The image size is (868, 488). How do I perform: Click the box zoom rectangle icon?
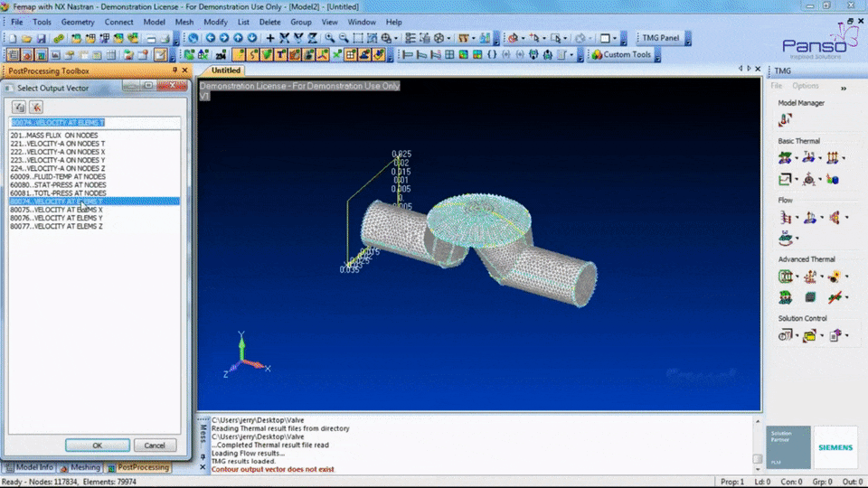coord(358,38)
